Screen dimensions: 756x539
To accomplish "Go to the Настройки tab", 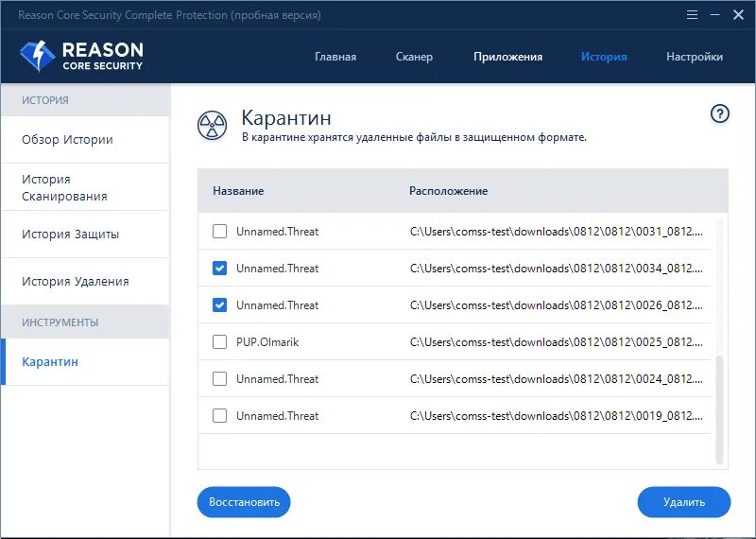I will tap(695, 57).
